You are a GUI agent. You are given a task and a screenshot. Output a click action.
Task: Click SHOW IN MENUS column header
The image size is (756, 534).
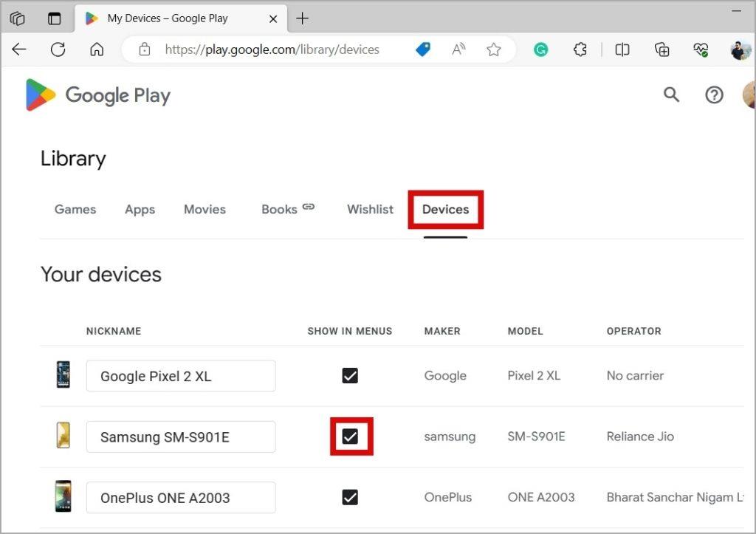[350, 332]
